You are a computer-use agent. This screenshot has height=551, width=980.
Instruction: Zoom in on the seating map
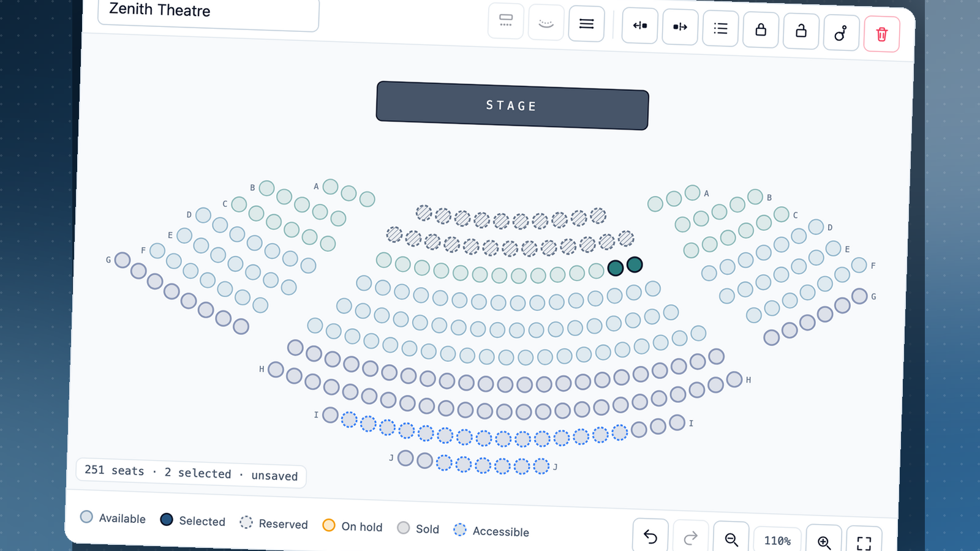click(824, 542)
